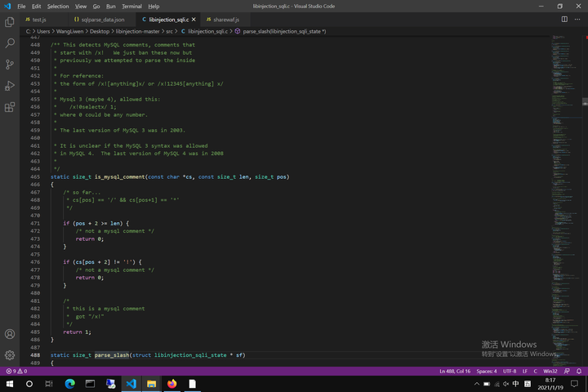588x392 pixels.
Task: Close the libinjection_sqli.c tab
Action: pos(194,20)
